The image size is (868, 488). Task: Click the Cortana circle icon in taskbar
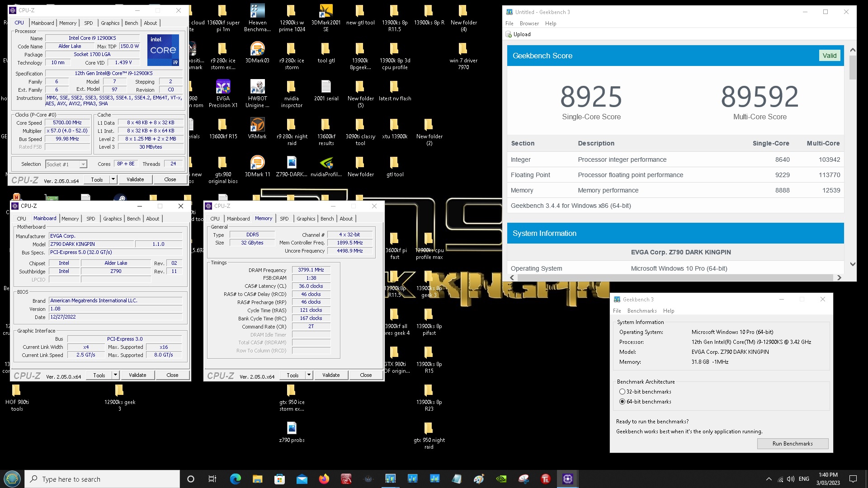pyautogui.click(x=190, y=479)
